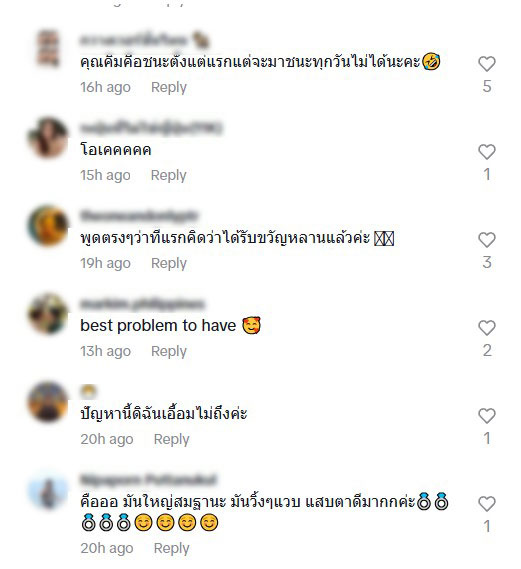Reply to the last comment with ring emojis
The width and height of the screenshot is (521, 569).
(172, 548)
